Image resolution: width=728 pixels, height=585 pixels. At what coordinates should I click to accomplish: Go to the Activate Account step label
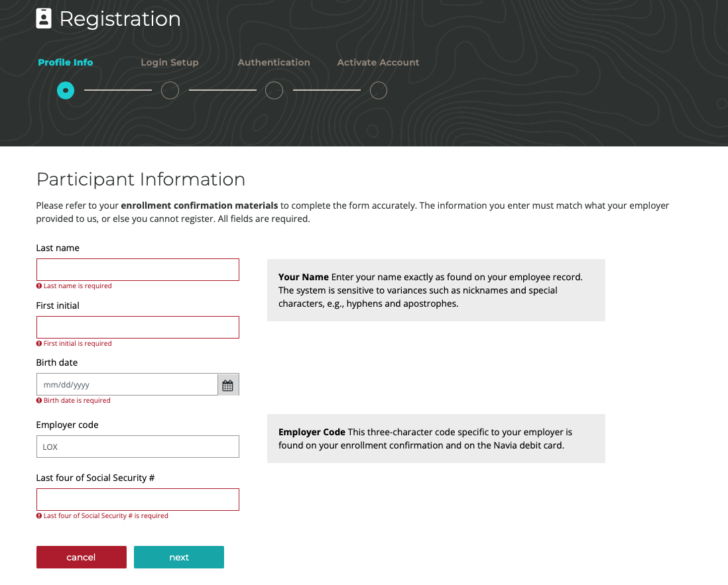tap(378, 62)
